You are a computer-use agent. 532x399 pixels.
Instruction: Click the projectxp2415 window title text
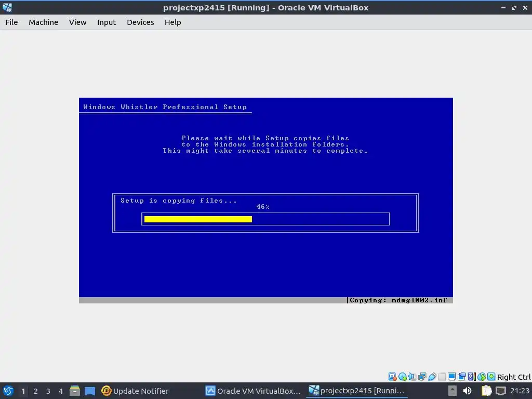point(265,7)
